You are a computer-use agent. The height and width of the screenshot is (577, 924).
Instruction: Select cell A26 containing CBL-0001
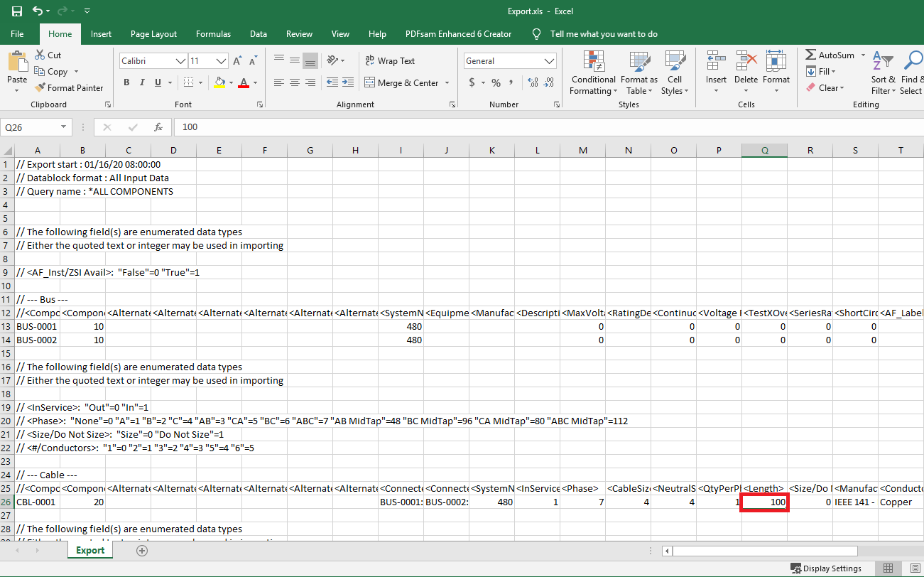point(37,502)
